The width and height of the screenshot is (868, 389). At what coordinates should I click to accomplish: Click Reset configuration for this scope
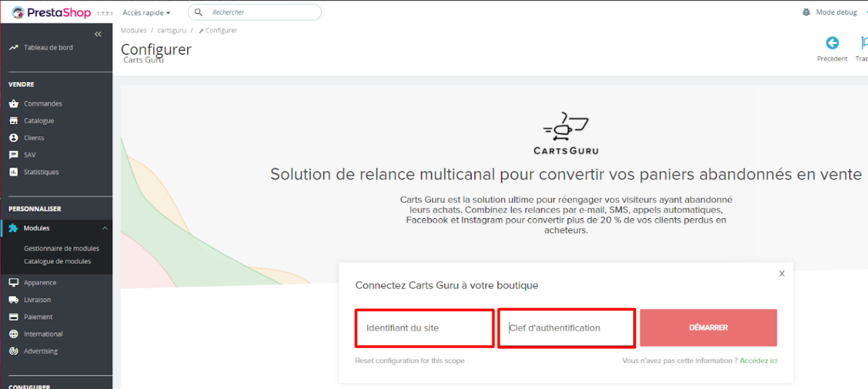tap(410, 361)
